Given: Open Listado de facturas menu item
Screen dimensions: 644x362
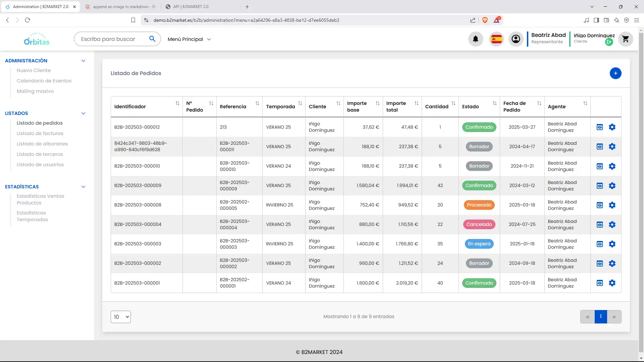Looking at the screenshot, I should pyautogui.click(x=40, y=133).
